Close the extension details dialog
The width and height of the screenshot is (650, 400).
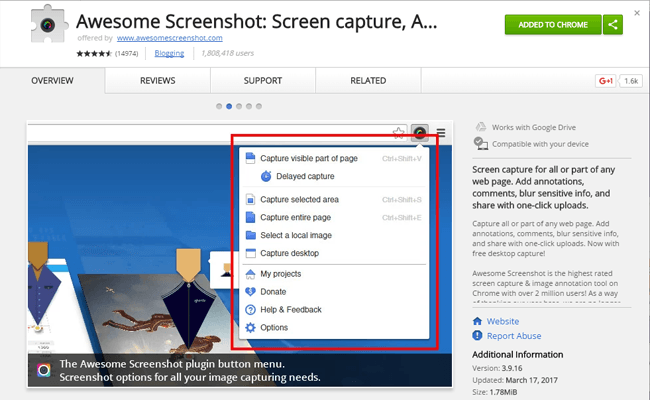tap(637, 13)
